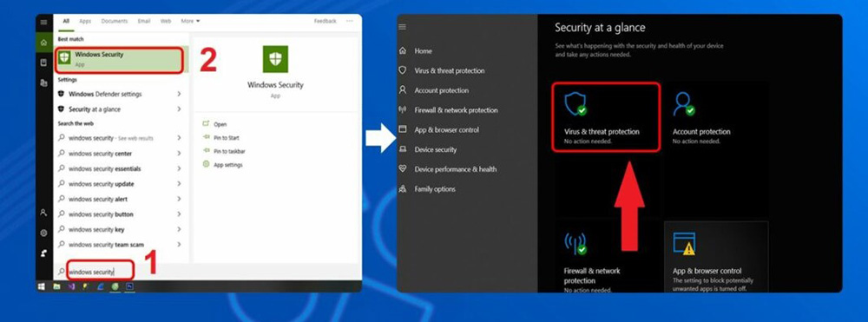Click in the windows security search box
The image size is (868, 322).
101,271
